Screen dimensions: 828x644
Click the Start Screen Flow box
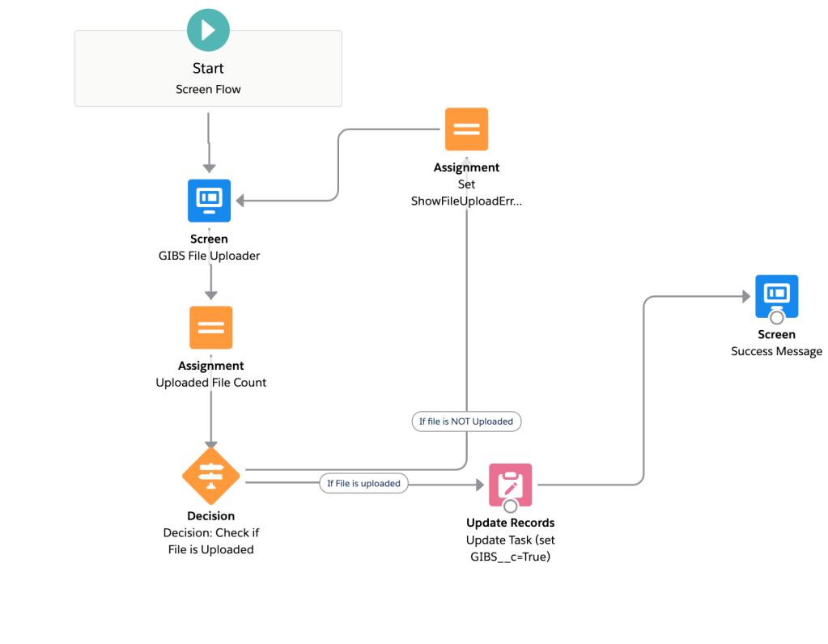tap(208, 78)
